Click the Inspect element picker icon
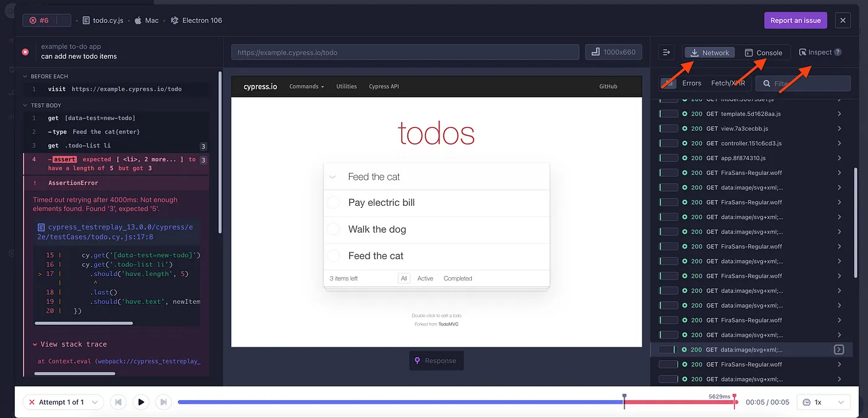 coord(803,52)
